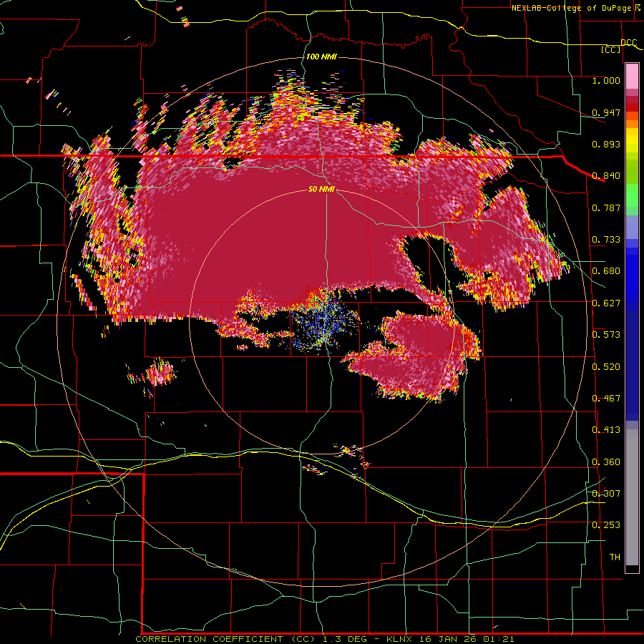The height and width of the screenshot is (644, 644).
Task: Click the KLNX station identifier
Action: (x=401, y=639)
